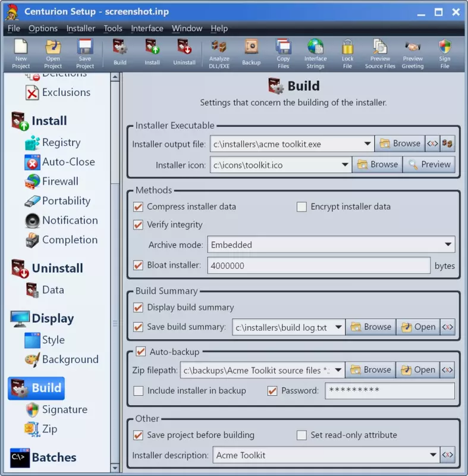The width and height of the screenshot is (468, 476).
Task: Select Firewall in the sidebar
Action: click(x=52, y=181)
